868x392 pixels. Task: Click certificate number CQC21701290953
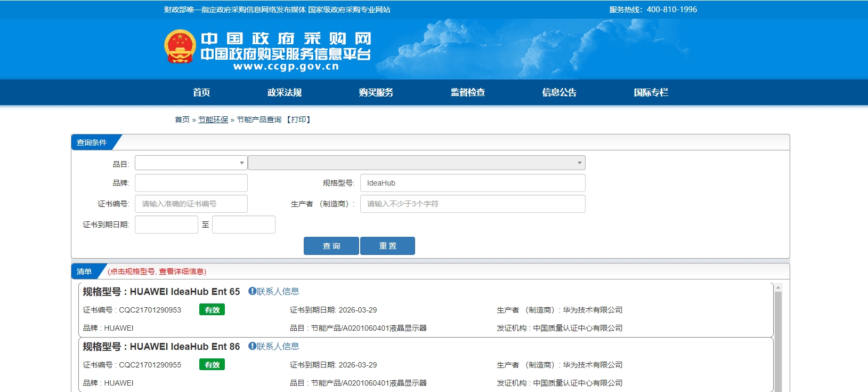coord(150,310)
